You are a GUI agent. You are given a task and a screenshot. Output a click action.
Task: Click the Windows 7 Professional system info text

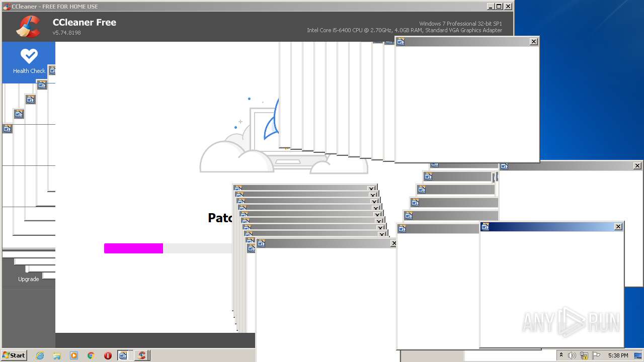pos(460,24)
